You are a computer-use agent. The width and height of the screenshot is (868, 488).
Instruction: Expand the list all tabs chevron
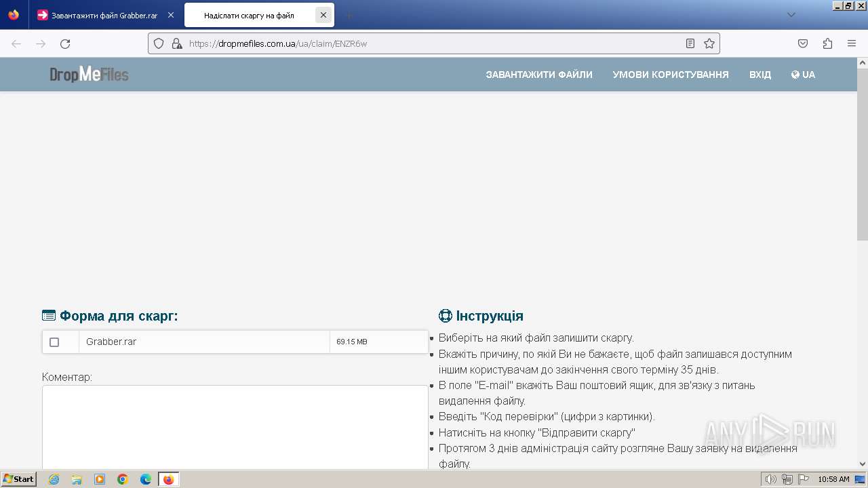coord(791,15)
